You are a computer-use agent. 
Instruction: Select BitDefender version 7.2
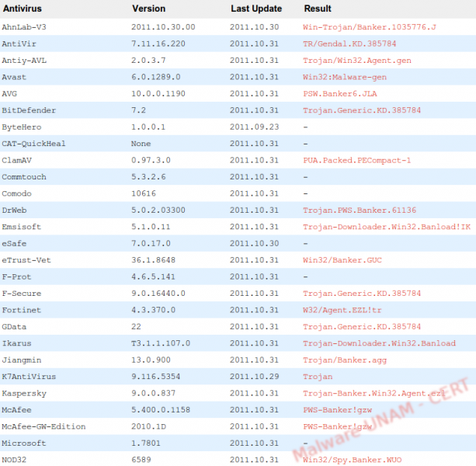point(138,110)
